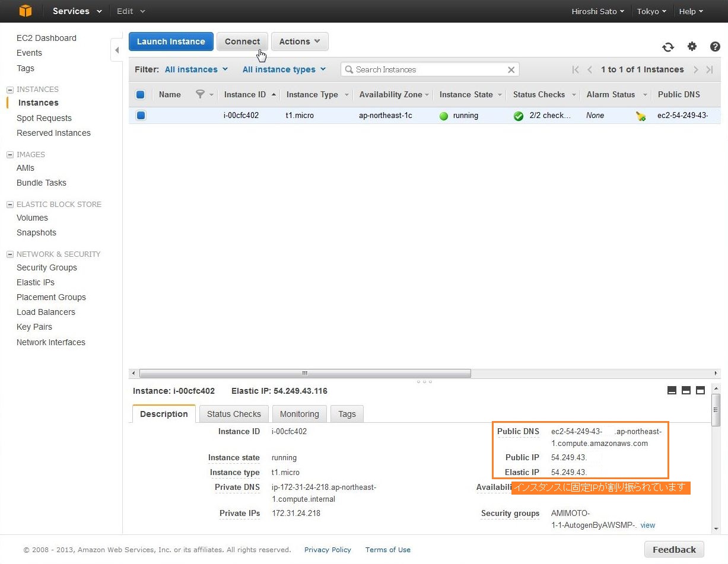Click the AWS orange cube logo
The width and height of the screenshot is (728, 564).
pos(25,11)
